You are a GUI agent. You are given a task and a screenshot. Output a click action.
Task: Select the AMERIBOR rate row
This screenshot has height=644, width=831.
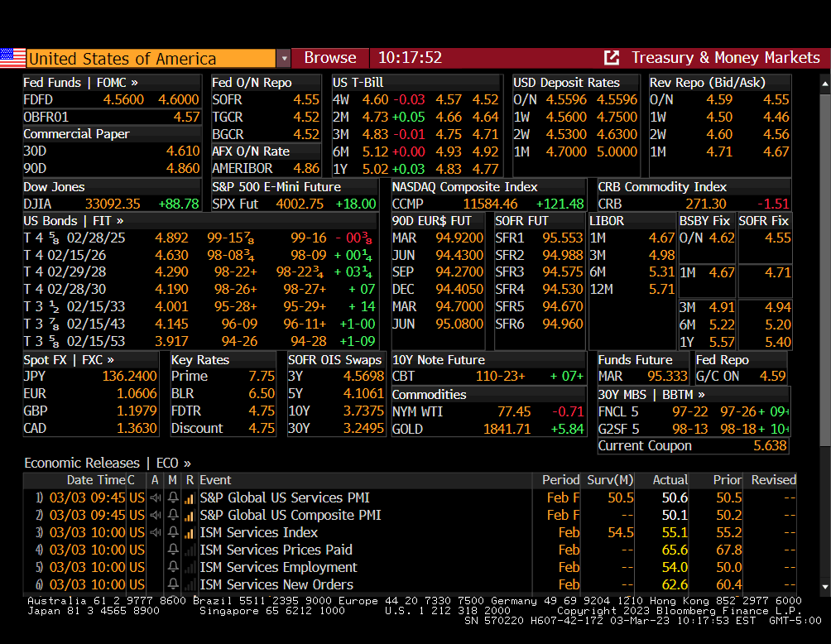(266, 169)
